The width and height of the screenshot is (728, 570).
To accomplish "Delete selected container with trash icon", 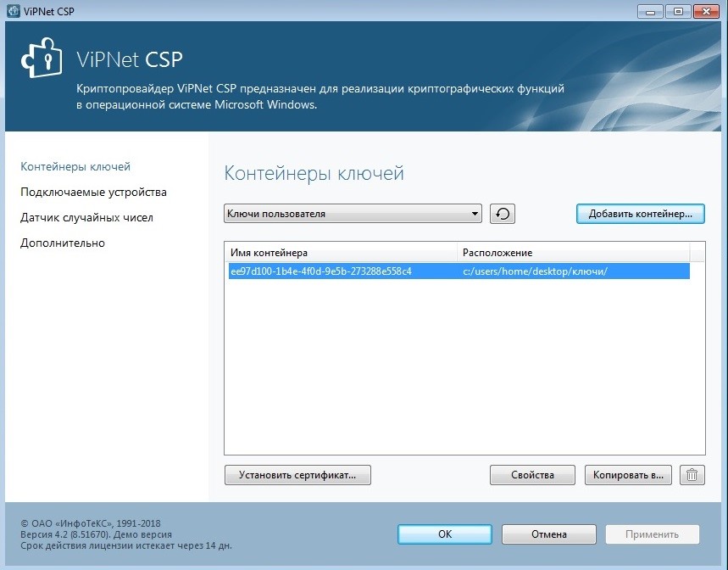I will click(692, 475).
